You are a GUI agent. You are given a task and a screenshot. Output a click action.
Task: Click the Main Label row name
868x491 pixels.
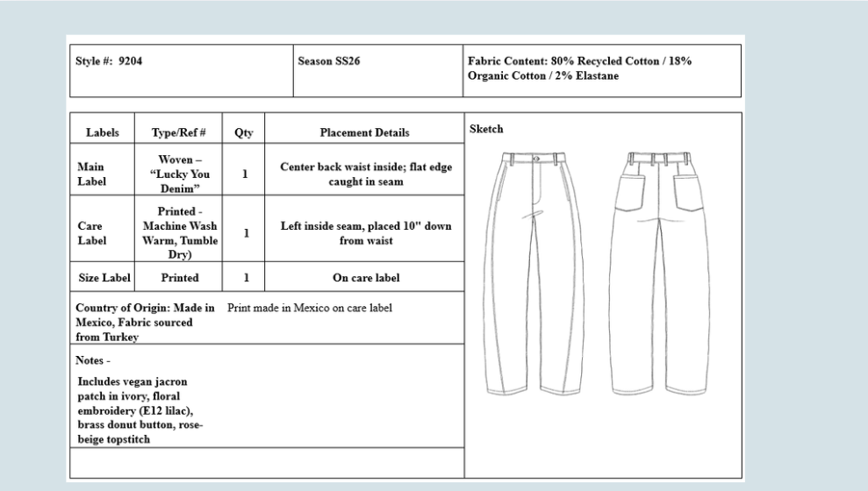tap(92, 174)
